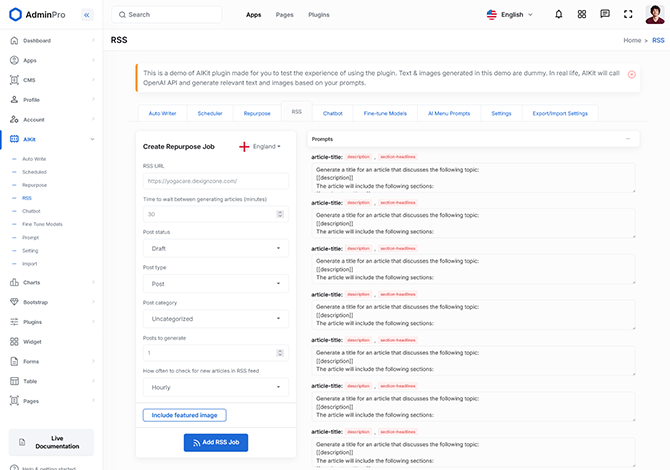Open the apps grid icon in header

(x=582, y=15)
